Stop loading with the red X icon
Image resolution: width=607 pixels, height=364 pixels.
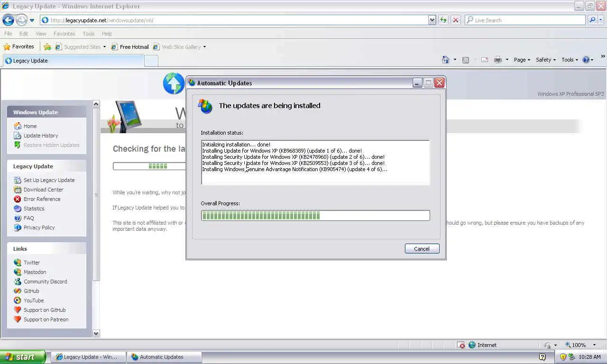coord(456,20)
